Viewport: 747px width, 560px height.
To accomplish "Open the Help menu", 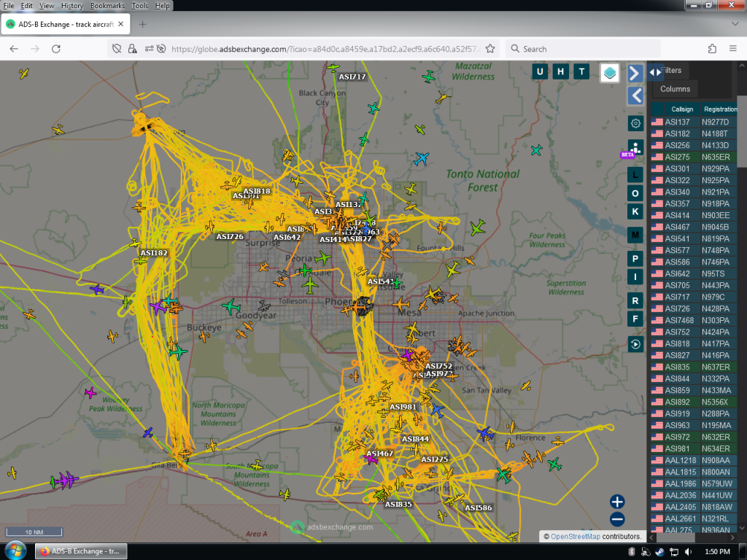I will coord(162,6).
